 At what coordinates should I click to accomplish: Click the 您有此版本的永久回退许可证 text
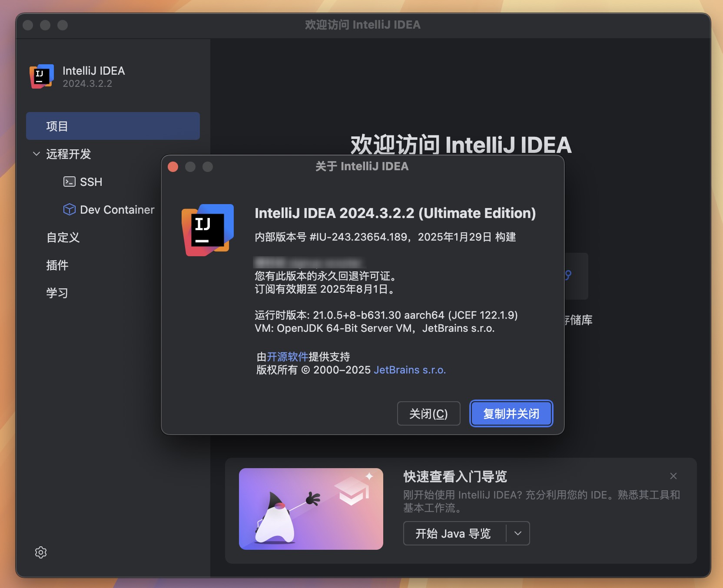325,276
